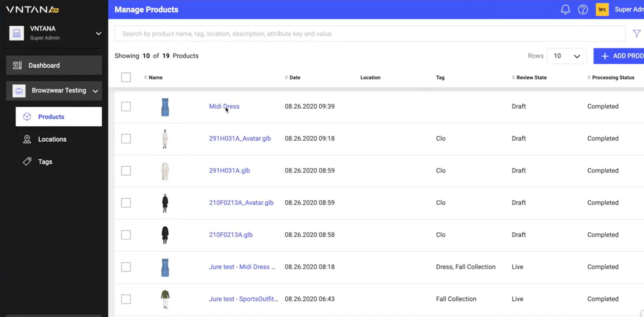Image resolution: width=644 pixels, height=317 pixels.
Task: Open the Rows per page dropdown
Action: [x=566, y=56]
